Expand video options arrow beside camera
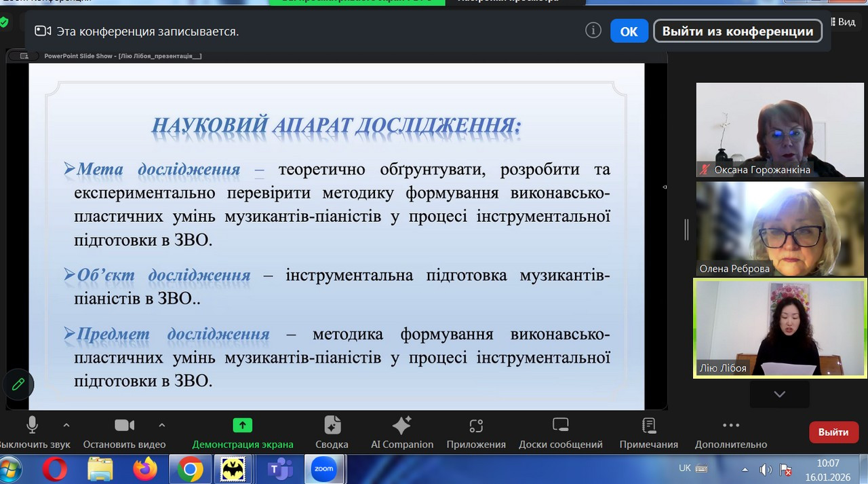The width and height of the screenshot is (868, 484). [x=161, y=426]
